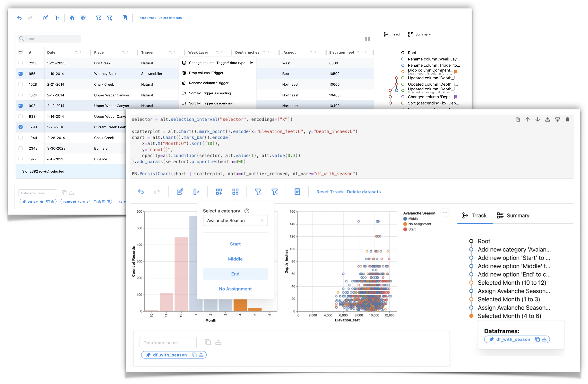Insert a cell above using the cell toolbar

548,120
